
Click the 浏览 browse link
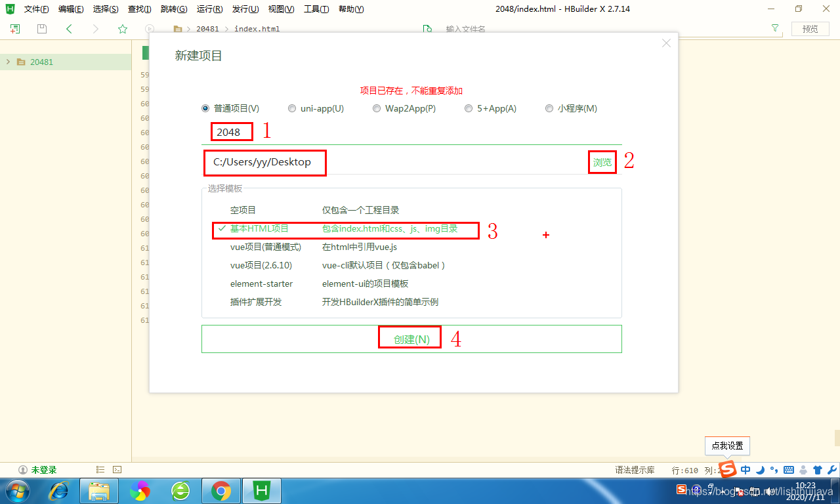point(602,162)
